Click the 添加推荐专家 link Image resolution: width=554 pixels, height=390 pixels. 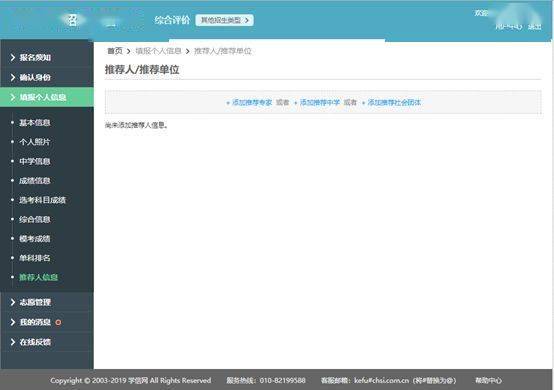tap(249, 102)
